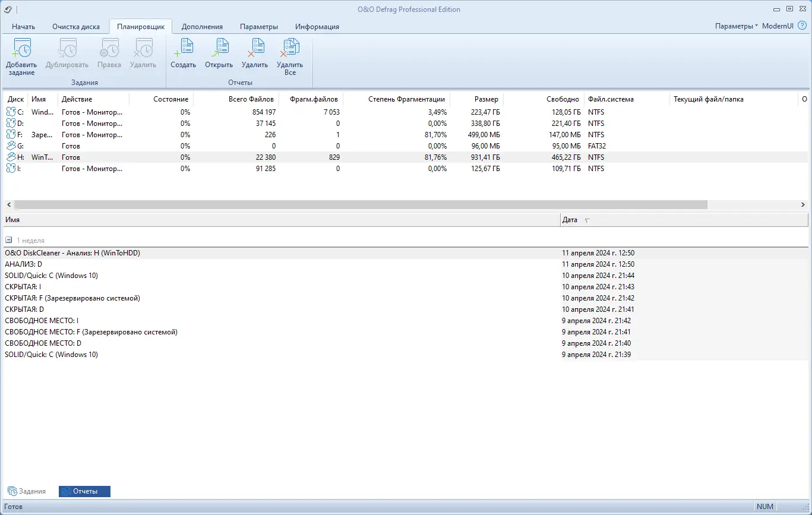Select report СВОБОДНОЕ МЕСТО: D

click(406, 343)
